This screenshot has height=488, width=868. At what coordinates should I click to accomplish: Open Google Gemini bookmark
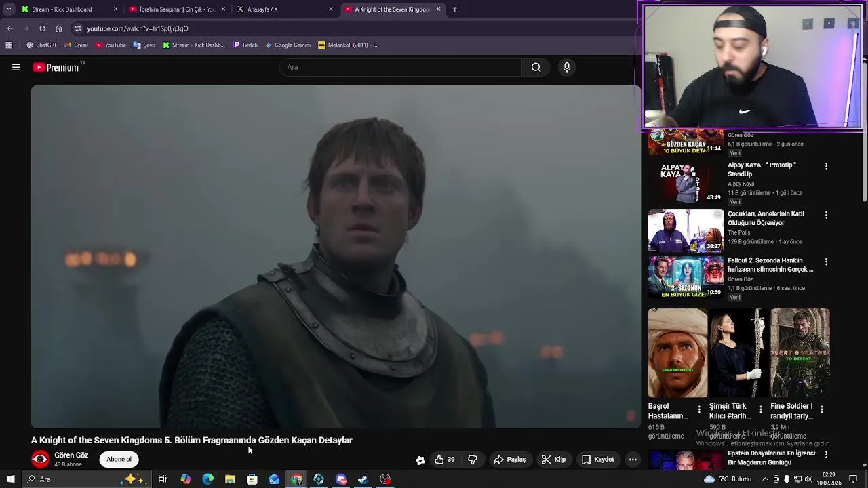coord(288,45)
